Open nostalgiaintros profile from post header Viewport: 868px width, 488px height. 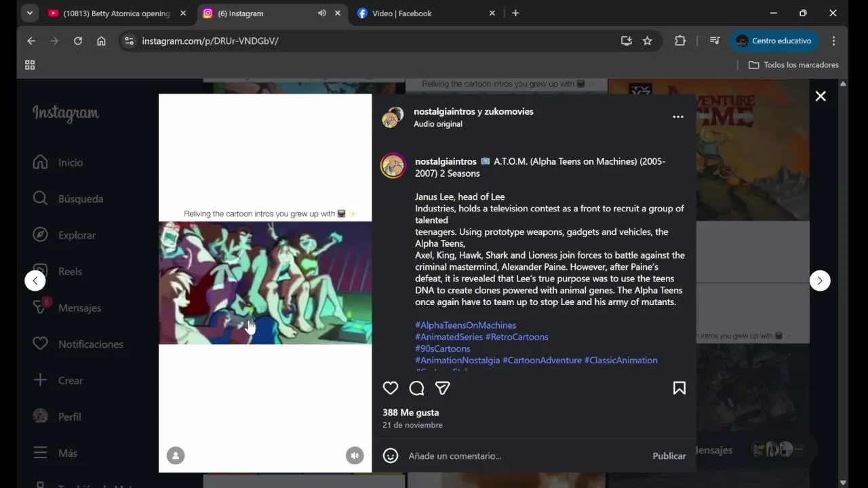[x=446, y=111]
